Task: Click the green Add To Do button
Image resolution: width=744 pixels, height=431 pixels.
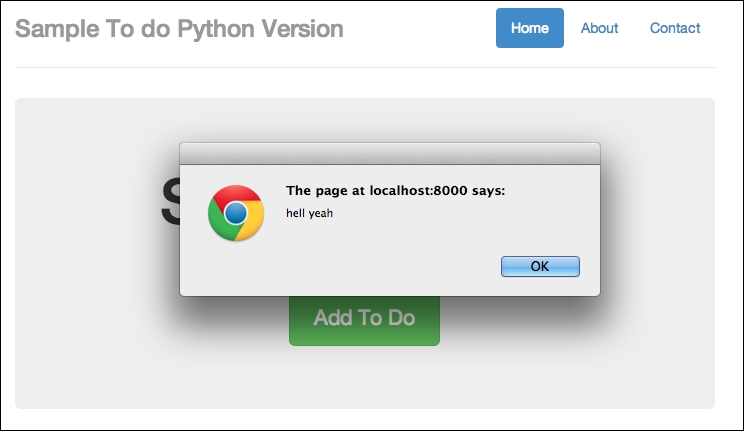Action: (x=364, y=319)
